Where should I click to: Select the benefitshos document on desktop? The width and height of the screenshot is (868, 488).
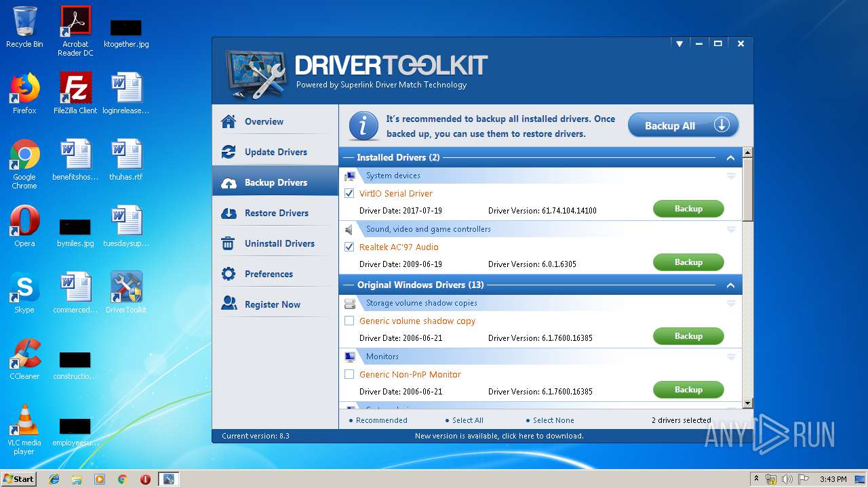coord(75,160)
